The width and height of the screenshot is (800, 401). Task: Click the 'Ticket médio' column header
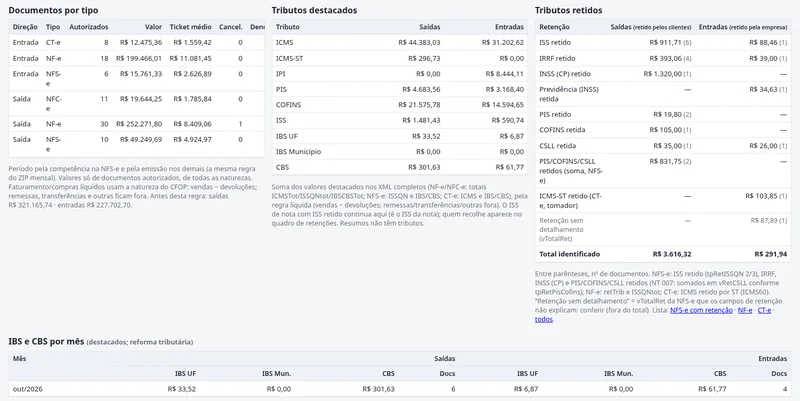click(190, 27)
